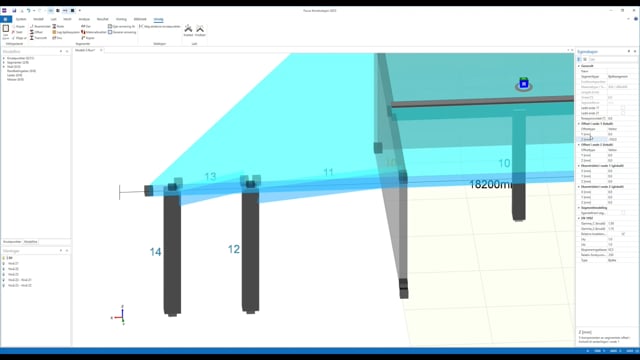This screenshot has width=640, height=360.
Task: Click the Materialkvalitet icon in ribbon
Action: click(x=83, y=32)
